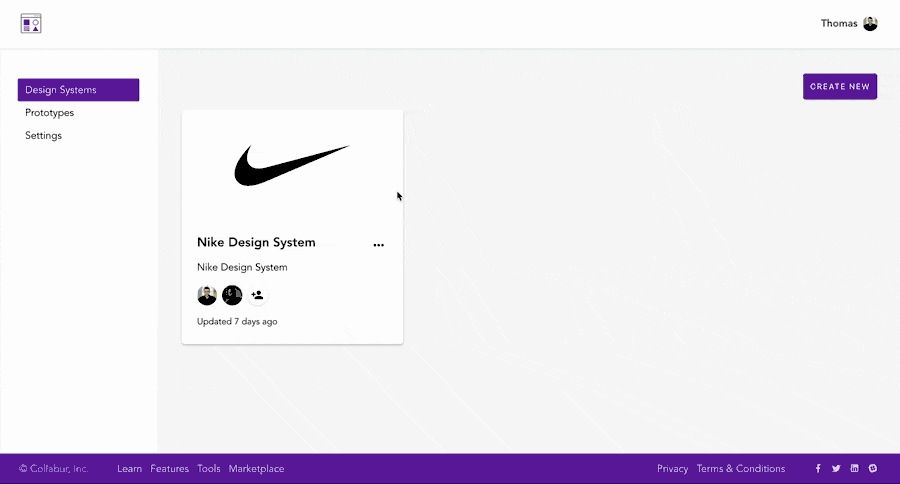Open the Learn footer link
The image size is (900, 484).
129,468
